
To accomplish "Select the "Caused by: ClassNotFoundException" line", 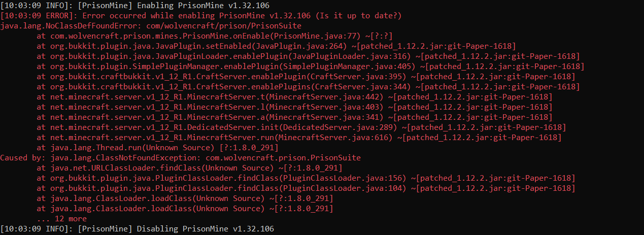I will tap(180, 158).
